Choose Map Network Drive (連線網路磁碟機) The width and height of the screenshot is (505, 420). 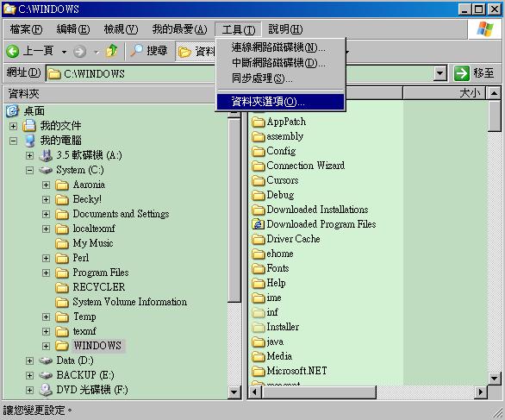point(281,47)
